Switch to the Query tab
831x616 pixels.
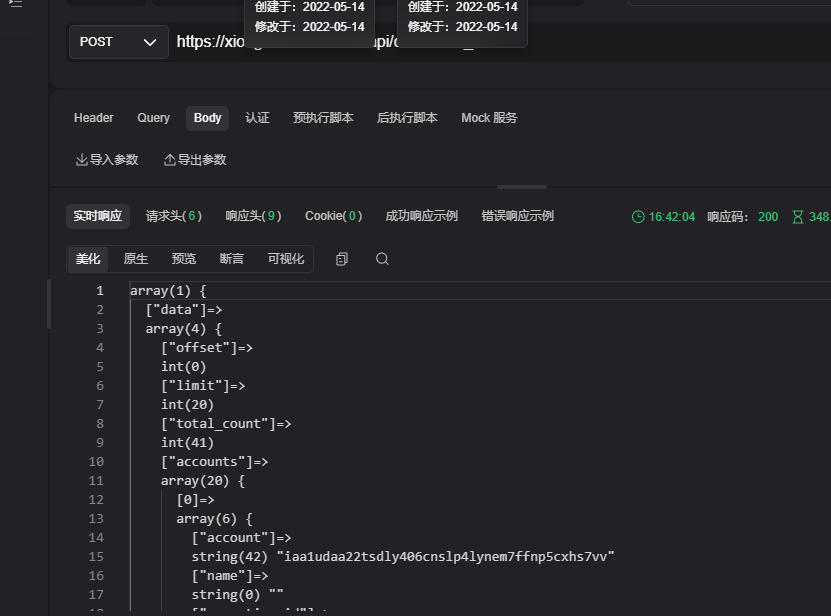tap(153, 117)
